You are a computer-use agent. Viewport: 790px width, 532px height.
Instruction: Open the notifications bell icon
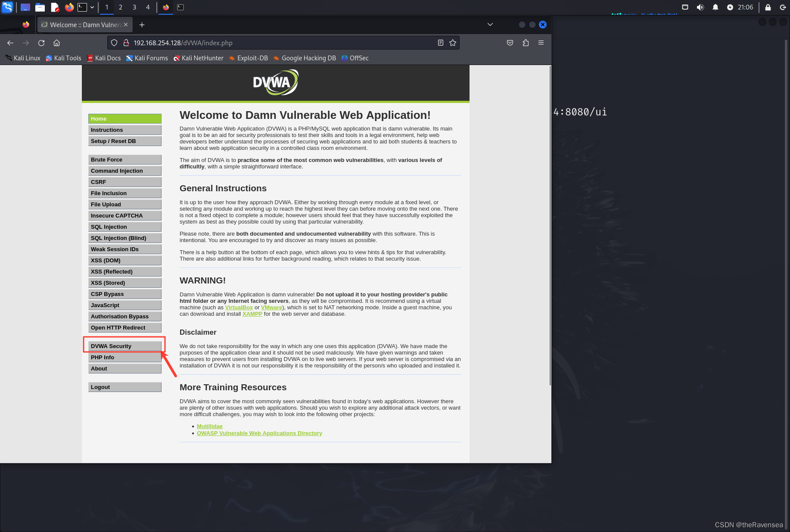coord(715,7)
